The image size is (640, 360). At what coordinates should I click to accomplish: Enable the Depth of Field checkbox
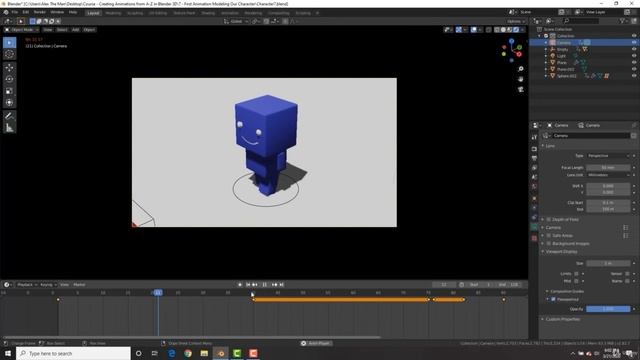pyautogui.click(x=549, y=220)
